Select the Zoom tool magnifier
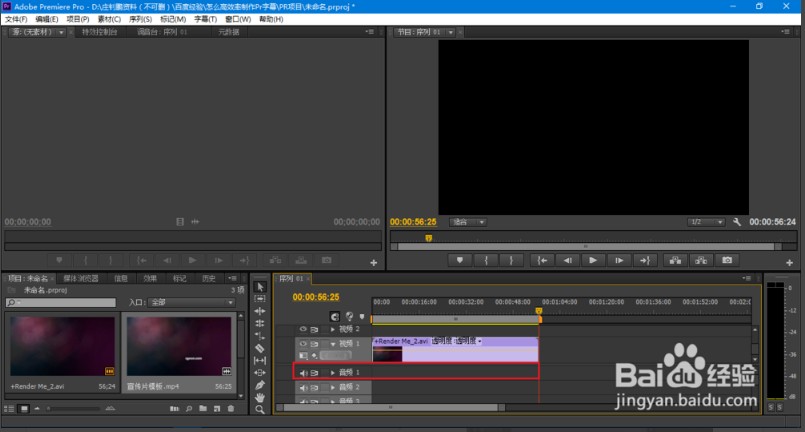805x432 pixels. click(x=260, y=410)
